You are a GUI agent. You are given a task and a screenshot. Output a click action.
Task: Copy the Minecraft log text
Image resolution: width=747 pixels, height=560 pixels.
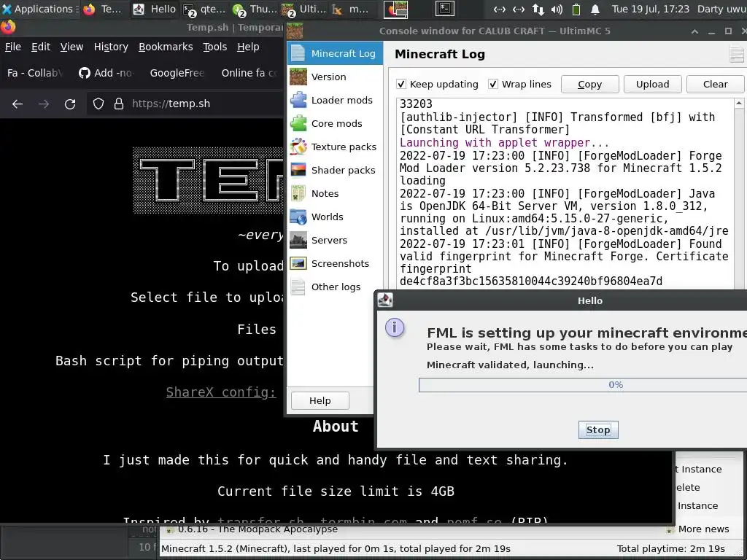[x=589, y=85]
